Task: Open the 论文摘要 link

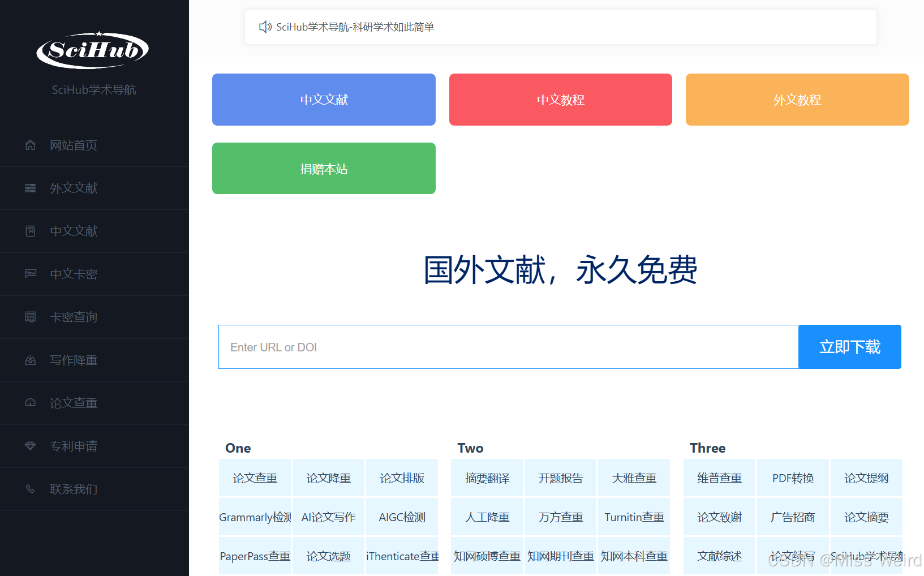Action: [x=867, y=517]
